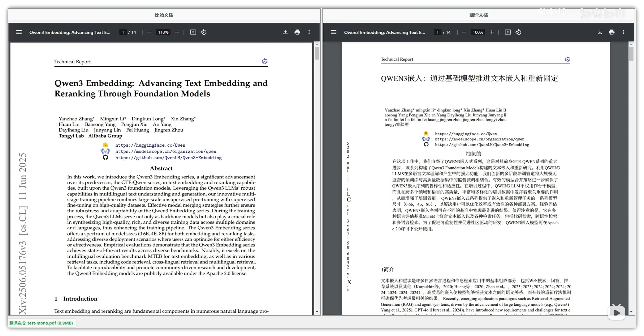This screenshot has height=336, width=644.
Task: Click scrollbar thumb of original document
Action: tap(317, 53)
